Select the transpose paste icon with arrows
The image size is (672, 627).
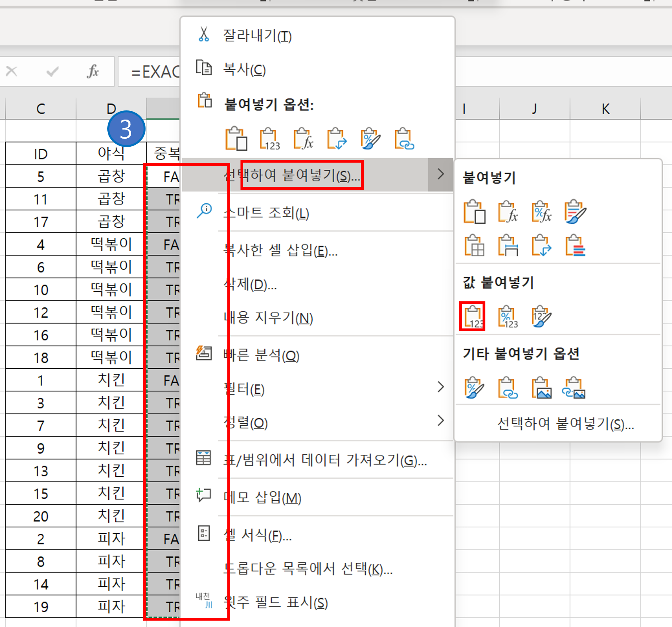click(541, 246)
